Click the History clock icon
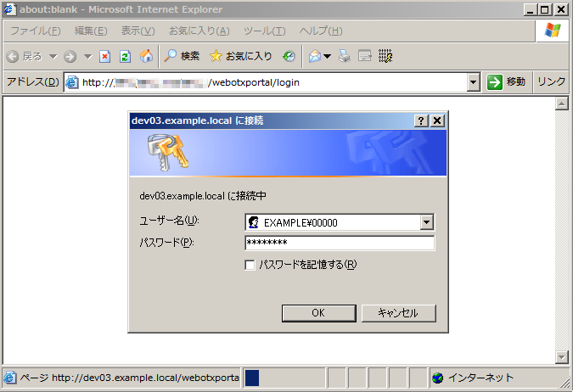Viewport: 573px width, 392px height. (289, 56)
